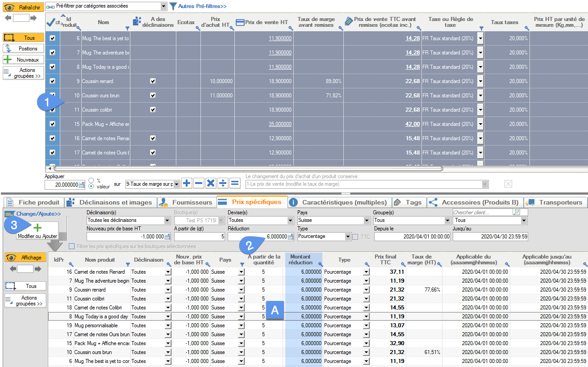Viewport: 588px width, 367px height.
Task: Open the tax rule dropdown for Coussin renard row
Action: coord(480,81)
